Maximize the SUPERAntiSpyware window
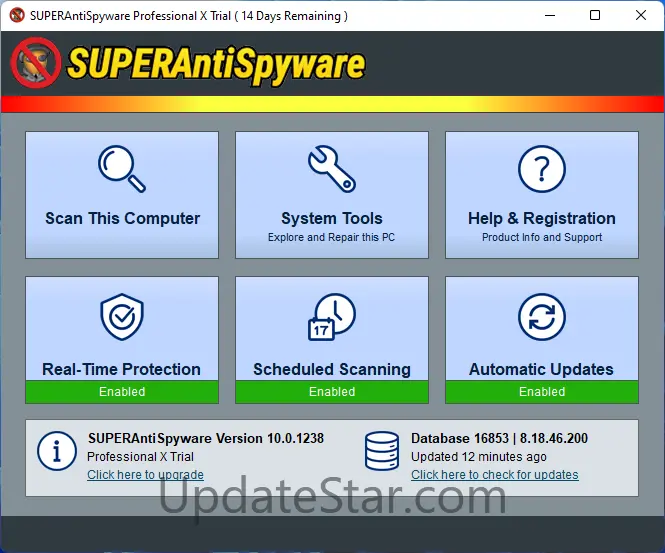 595,15
